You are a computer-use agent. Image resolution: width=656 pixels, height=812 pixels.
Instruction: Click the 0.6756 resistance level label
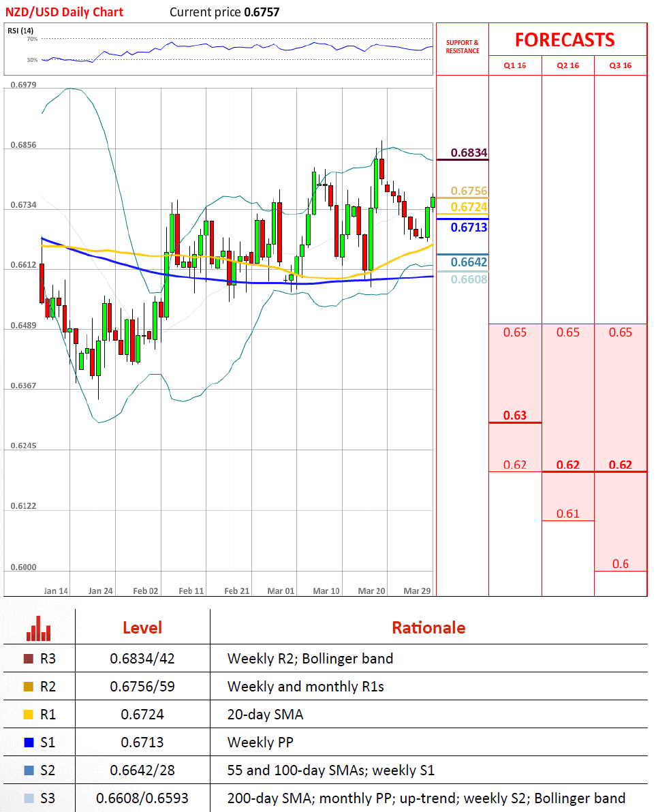(469, 191)
